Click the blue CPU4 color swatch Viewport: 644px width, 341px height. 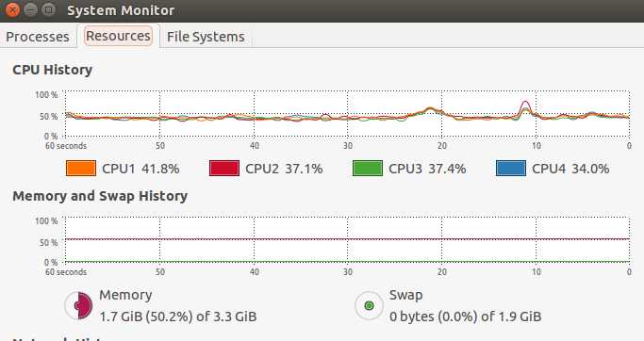[511, 169]
